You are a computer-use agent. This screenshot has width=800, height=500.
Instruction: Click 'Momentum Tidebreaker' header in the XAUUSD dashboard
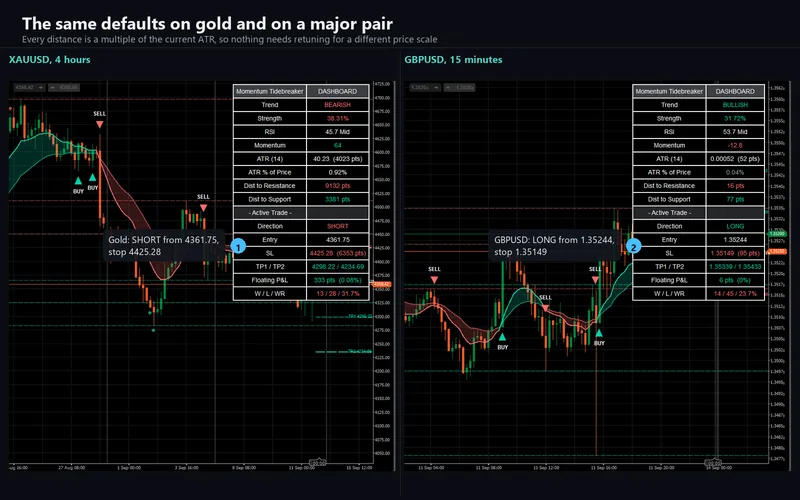270,91
